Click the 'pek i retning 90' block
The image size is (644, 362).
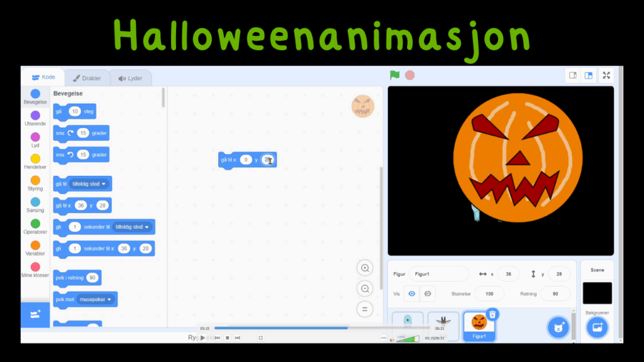77,278
